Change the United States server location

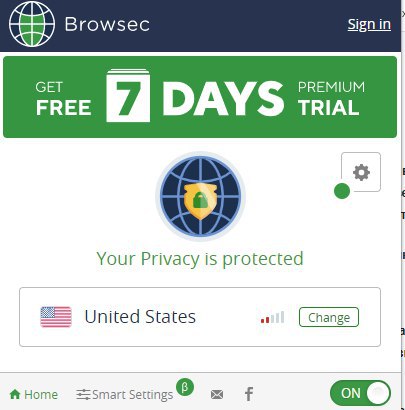(x=329, y=317)
